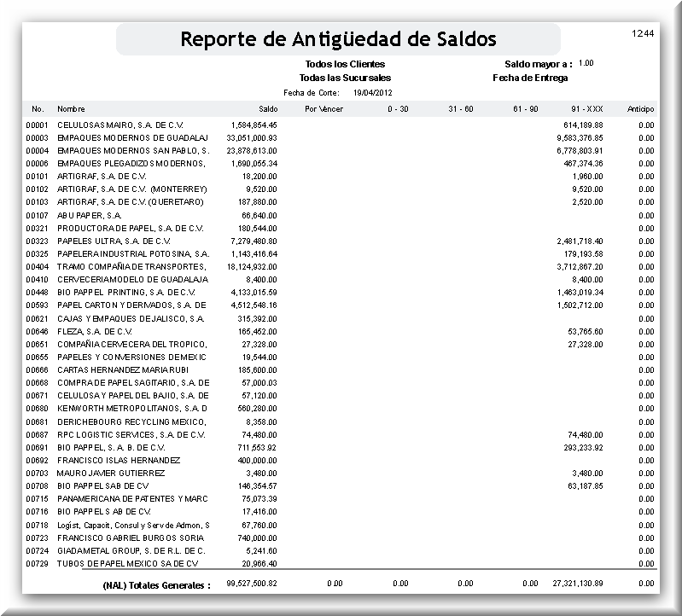Select COMPAÑIA CERVECERA DEL TROPICO name

point(131,345)
